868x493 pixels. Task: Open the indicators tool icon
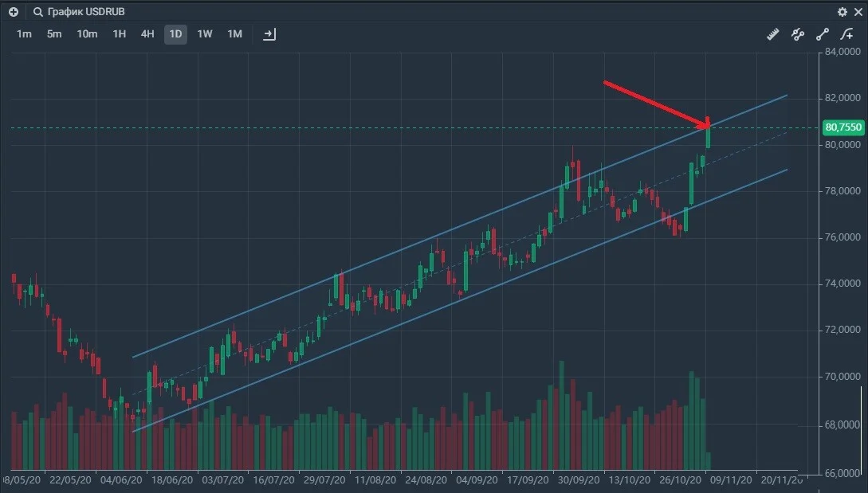(798, 34)
